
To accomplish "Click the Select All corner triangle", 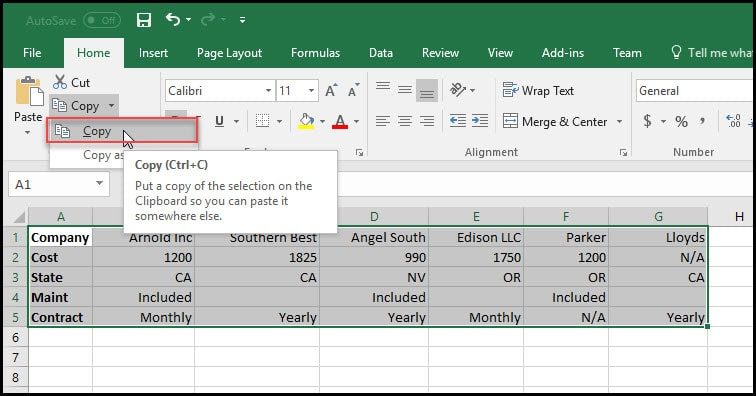I will pyautogui.click(x=19, y=217).
